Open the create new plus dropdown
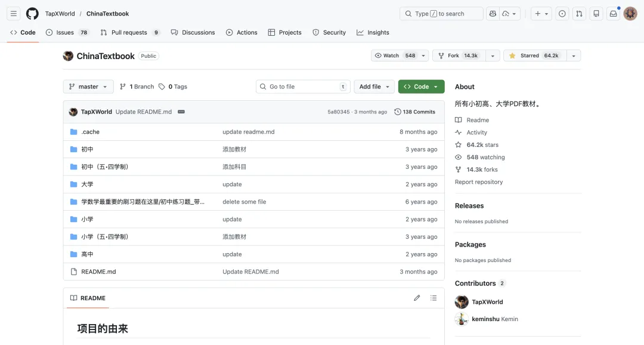 [x=541, y=14]
